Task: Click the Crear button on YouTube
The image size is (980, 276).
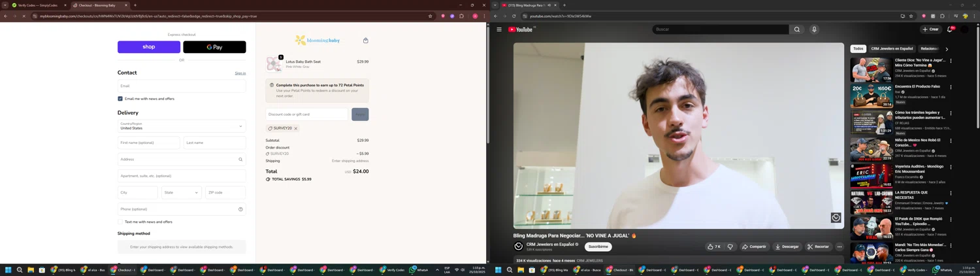Action: (930, 29)
